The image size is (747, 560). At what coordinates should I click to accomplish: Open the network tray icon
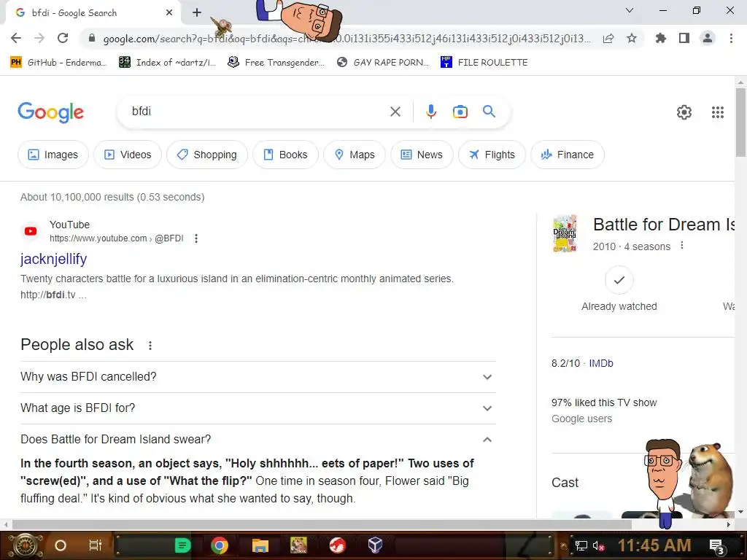click(581, 545)
